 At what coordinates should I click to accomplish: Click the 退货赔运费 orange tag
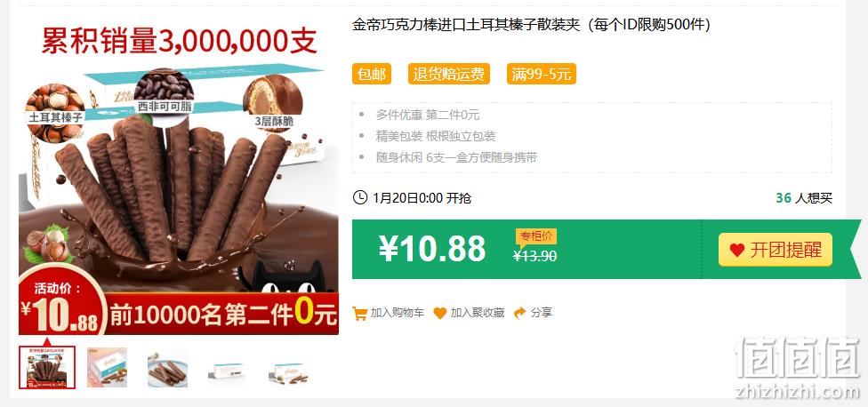pos(449,74)
